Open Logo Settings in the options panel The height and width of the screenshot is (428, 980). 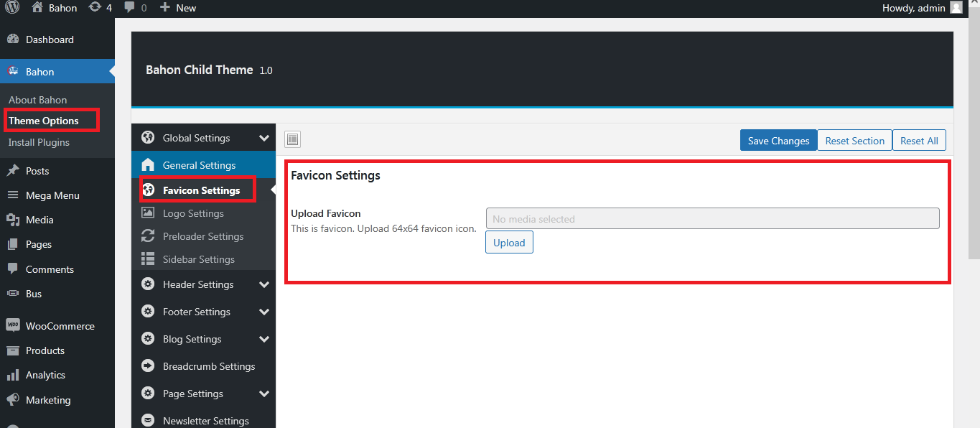coord(193,213)
